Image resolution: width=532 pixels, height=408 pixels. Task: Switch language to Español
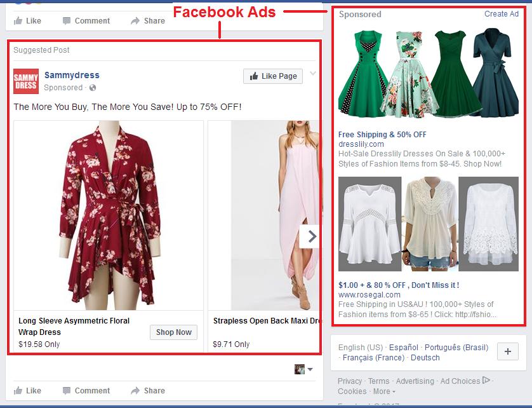pos(403,348)
